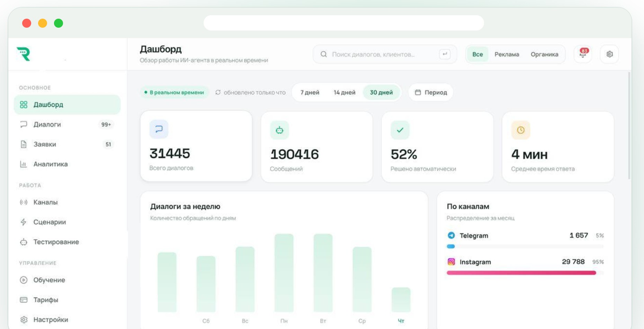
Task: Open Обучение in the sidebar
Action: 67,280
